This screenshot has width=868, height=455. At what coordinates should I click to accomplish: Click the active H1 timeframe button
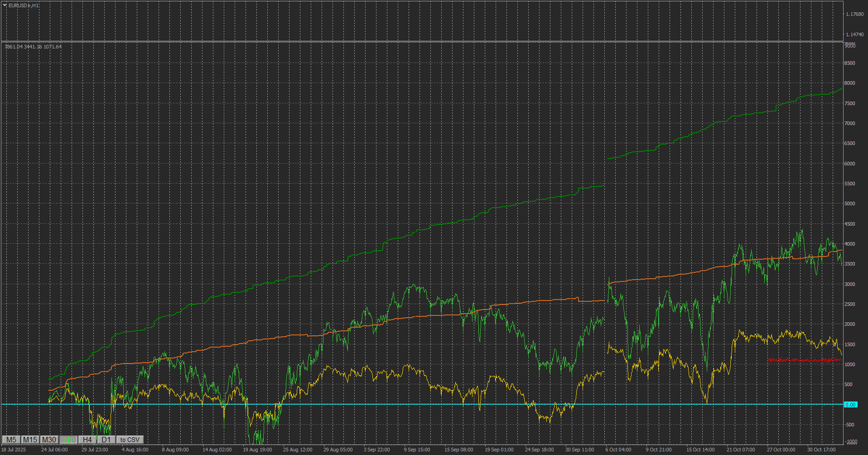coord(68,440)
